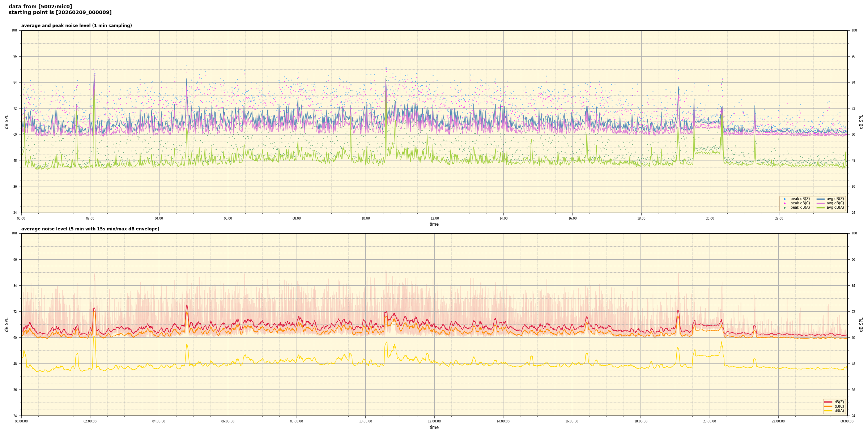
Task: Click top chart's left 'dB SPL' axis label
Action: tap(7, 122)
